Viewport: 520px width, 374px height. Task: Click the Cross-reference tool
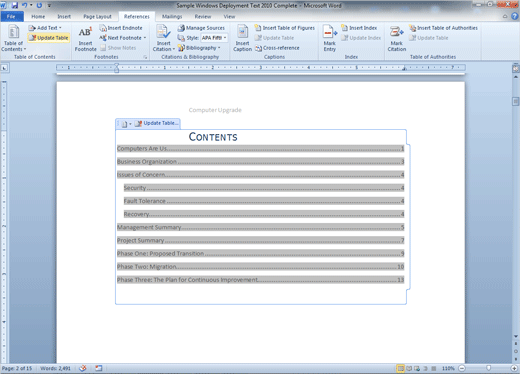(277, 48)
